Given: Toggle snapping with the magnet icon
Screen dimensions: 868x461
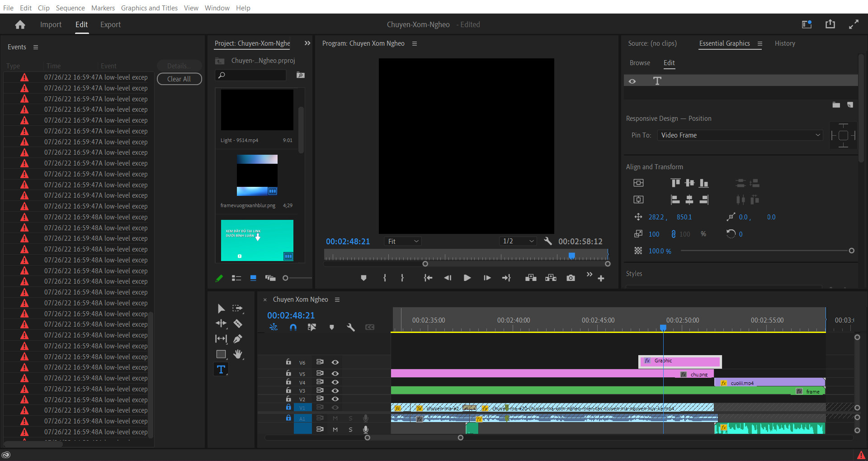Looking at the screenshot, I should pos(293,327).
